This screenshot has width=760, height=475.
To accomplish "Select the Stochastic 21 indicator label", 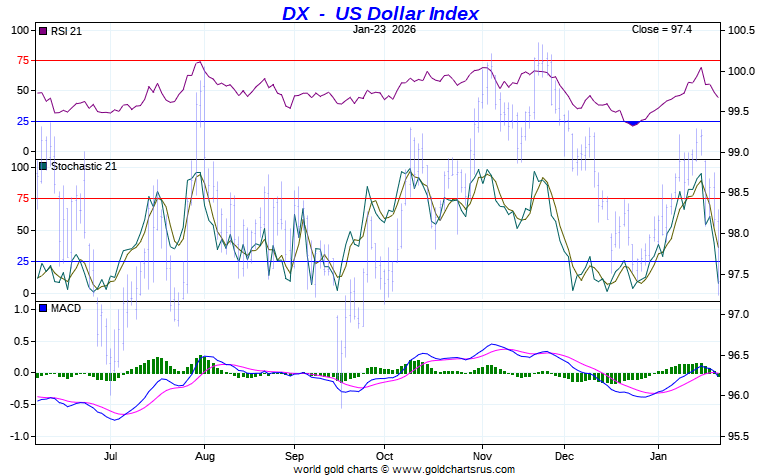I will (83, 166).
